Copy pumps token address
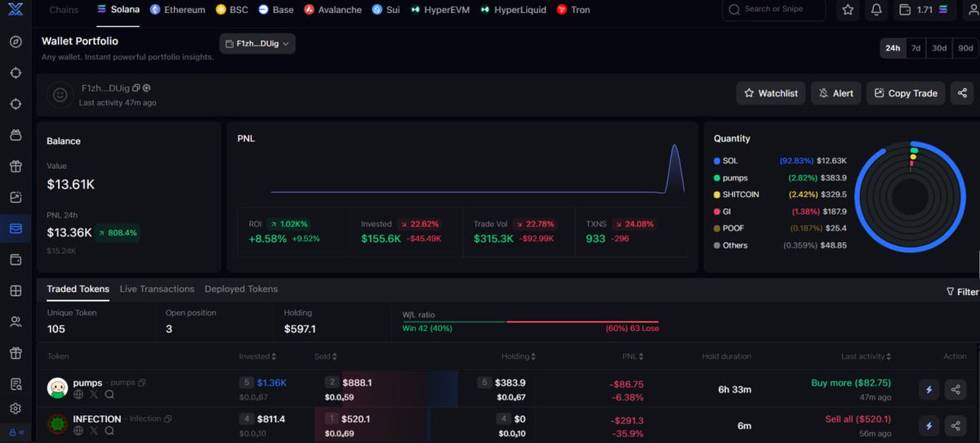 [142, 383]
